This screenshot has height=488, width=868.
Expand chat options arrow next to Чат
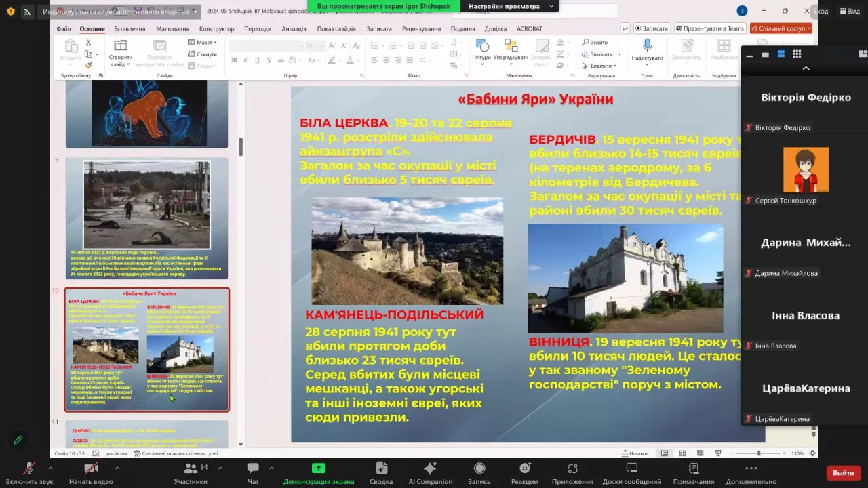click(x=272, y=468)
